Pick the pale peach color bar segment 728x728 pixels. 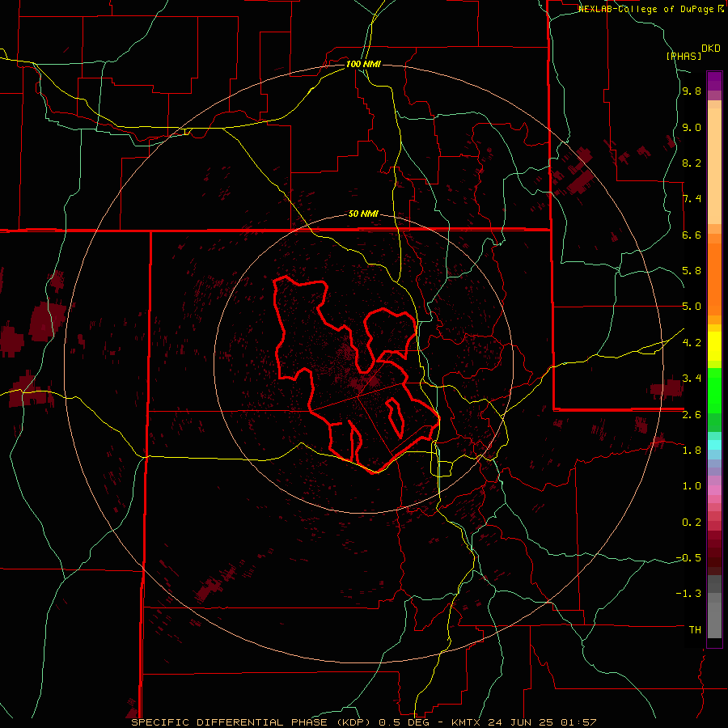tap(714, 166)
